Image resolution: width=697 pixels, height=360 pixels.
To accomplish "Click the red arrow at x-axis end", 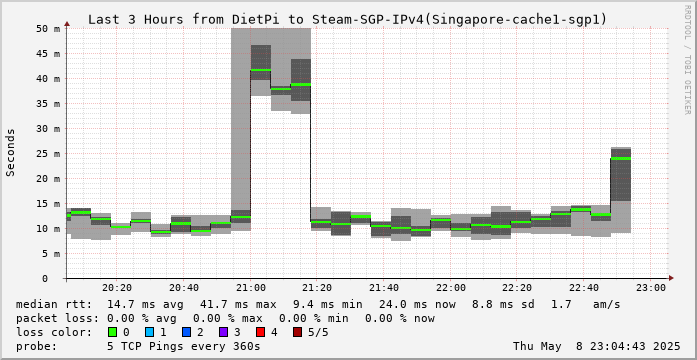I will pyautogui.click(x=671, y=278).
